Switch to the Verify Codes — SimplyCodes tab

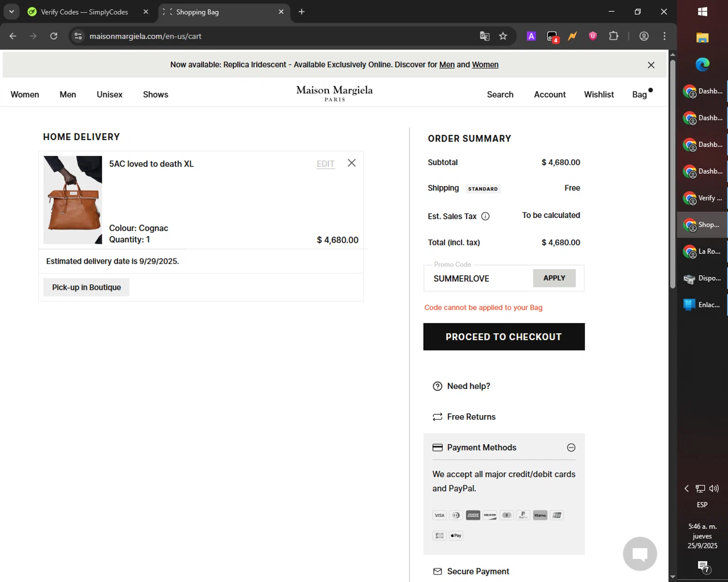pos(84,12)
